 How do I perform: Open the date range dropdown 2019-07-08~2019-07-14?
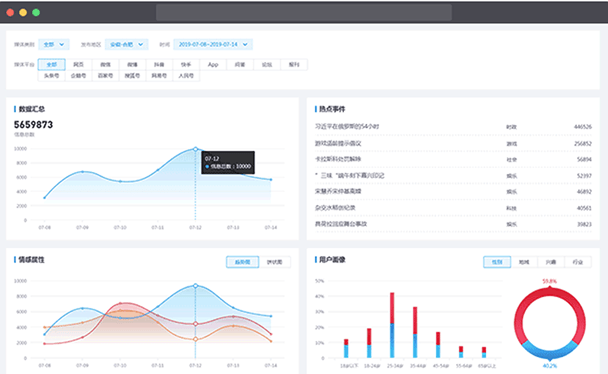coord(213,45)
